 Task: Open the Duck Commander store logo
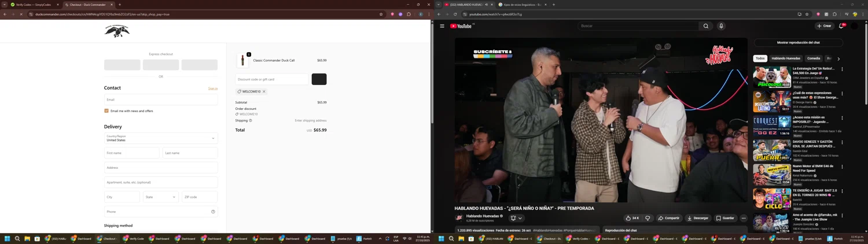117,31
